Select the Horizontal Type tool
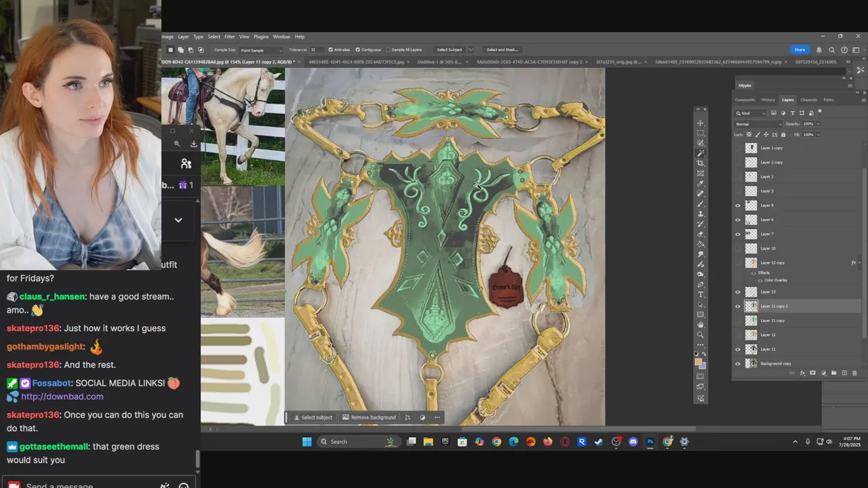Screen dimensions: 868x488 click(701, 295)
